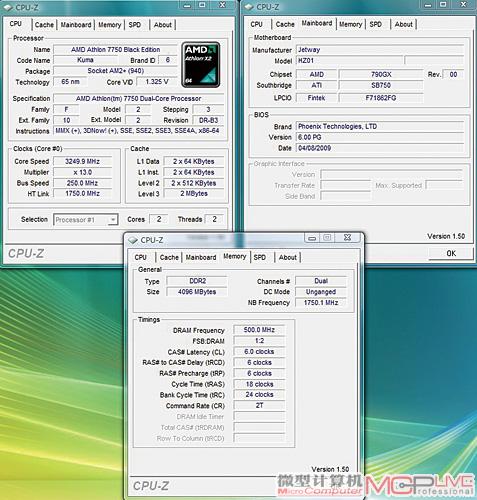Click the HT Link value '1750.0 MHz'
Viewport: 477px width, 500px height.
click(82, 194)
